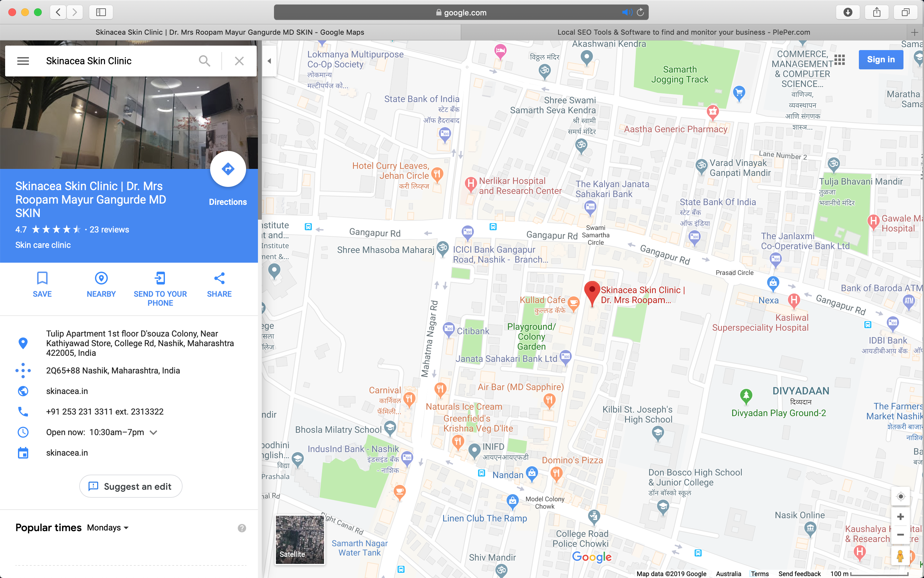The height and width of the screenshot is (578, 924).
Task: Click the show your location button
Action: pyautogui.click(x=901, y=496)
